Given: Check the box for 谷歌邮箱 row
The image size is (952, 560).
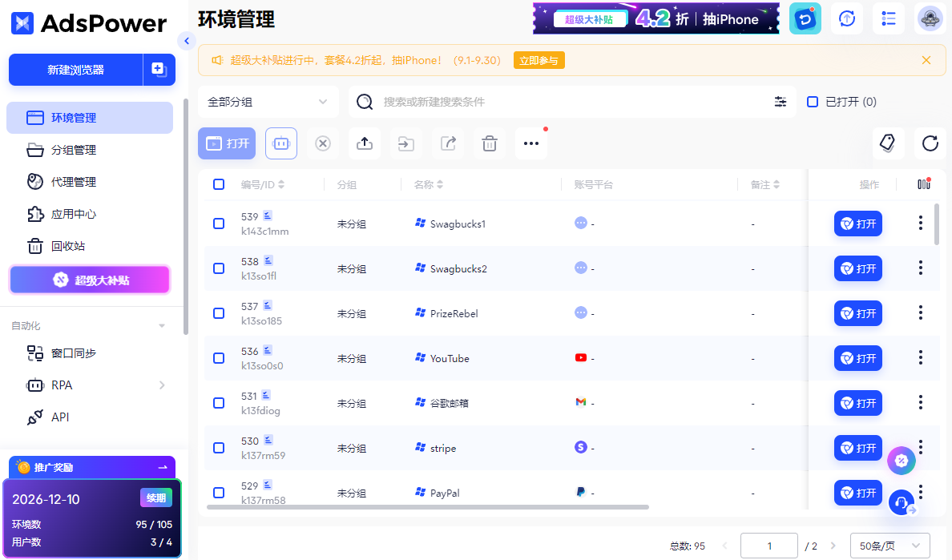Looking at the screenshot, I should coord(219,403).
